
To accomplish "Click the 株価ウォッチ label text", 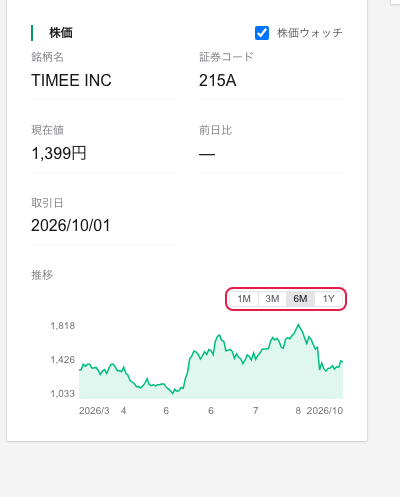I will point(310,33).
